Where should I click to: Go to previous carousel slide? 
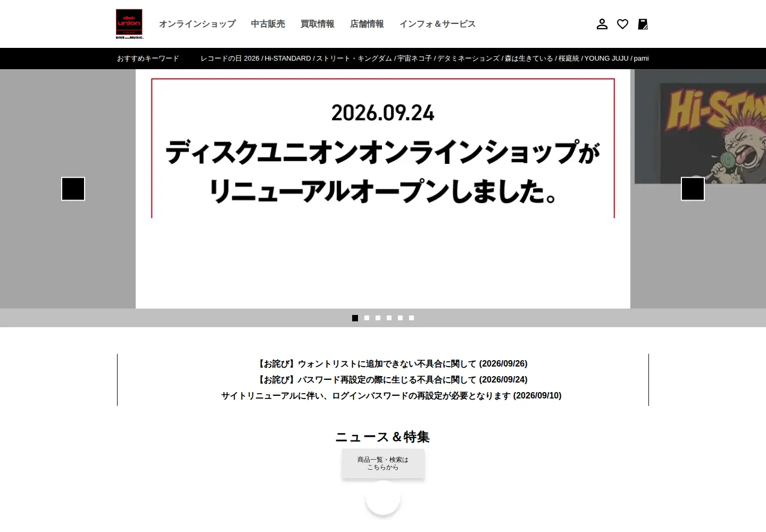[x=73, y=189]
